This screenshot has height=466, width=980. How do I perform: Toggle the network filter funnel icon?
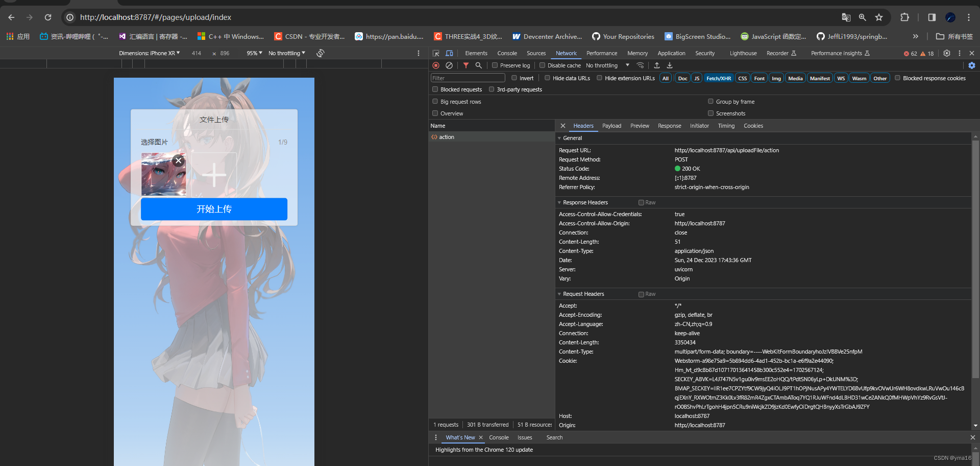[466, 65]
